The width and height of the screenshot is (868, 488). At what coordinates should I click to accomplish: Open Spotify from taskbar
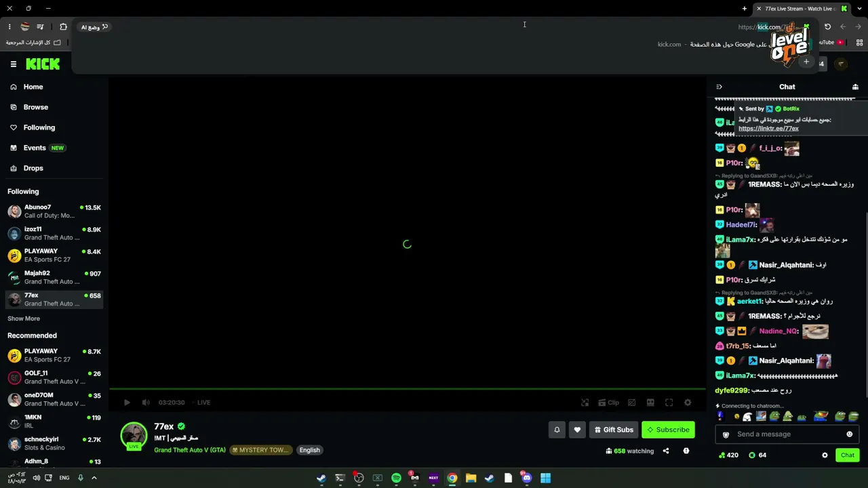(x=396, y=478)
